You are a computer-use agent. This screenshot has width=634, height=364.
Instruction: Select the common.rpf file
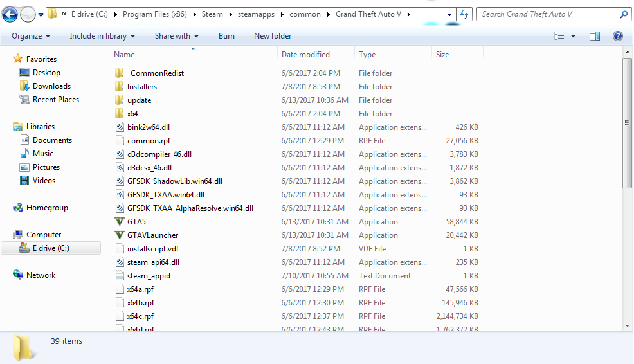point(149,141)
